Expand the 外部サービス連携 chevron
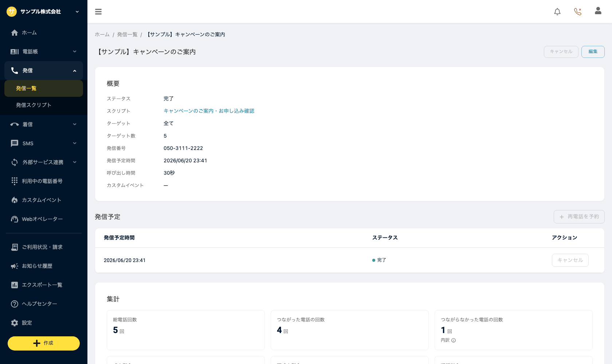 (75, 162)
